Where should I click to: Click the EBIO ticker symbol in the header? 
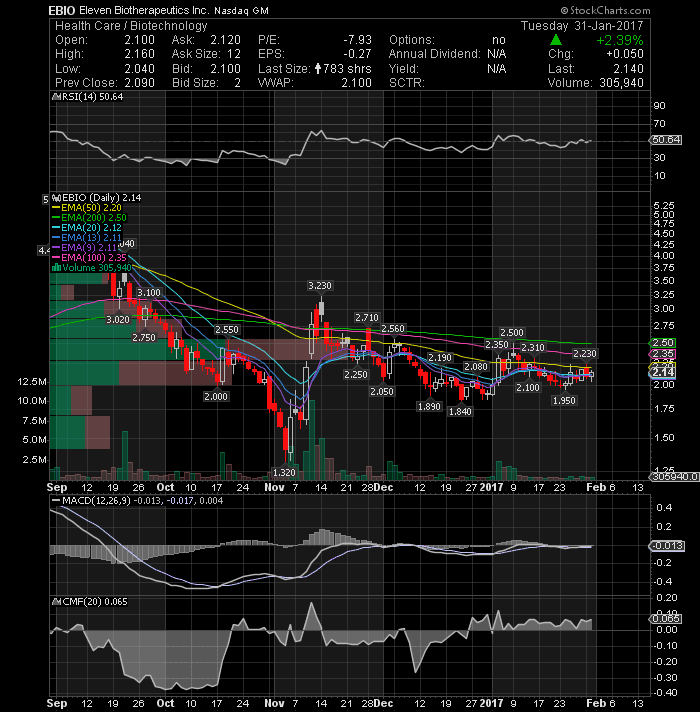pyautogui.click(x=62, y=10)
